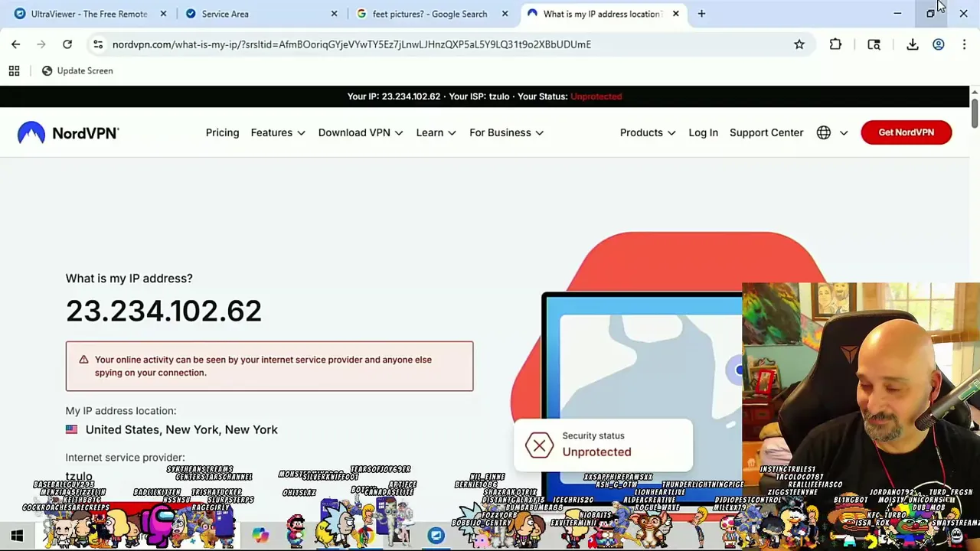This screenshot has width=980, height=551.
Task: Expand the Features dropdown
Action: tap(278, 132)
